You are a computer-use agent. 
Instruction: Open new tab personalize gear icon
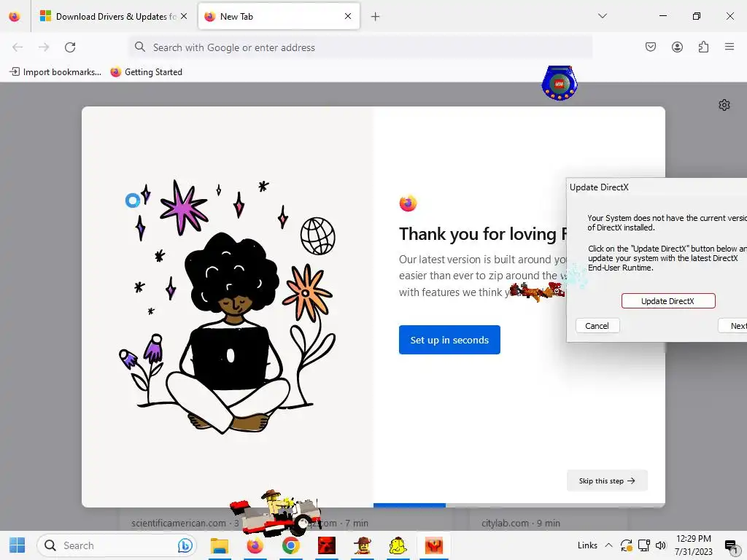pyautogui.click(x=724, y=105)
